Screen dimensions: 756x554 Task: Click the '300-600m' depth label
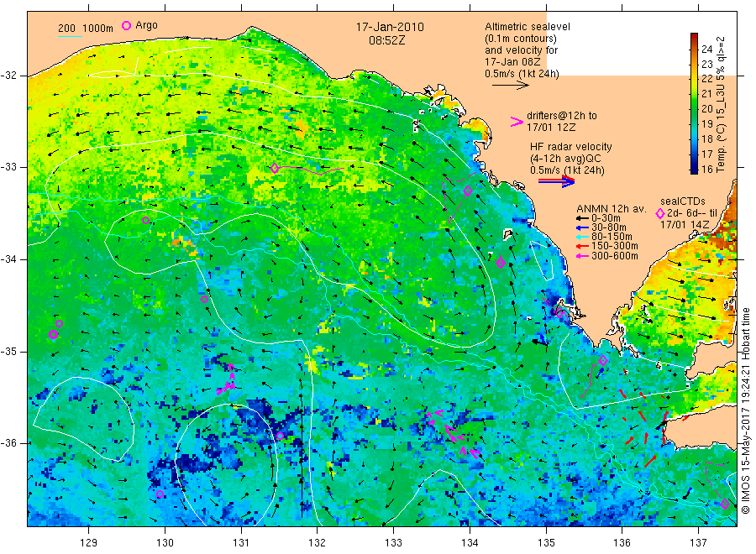point(615,256)
